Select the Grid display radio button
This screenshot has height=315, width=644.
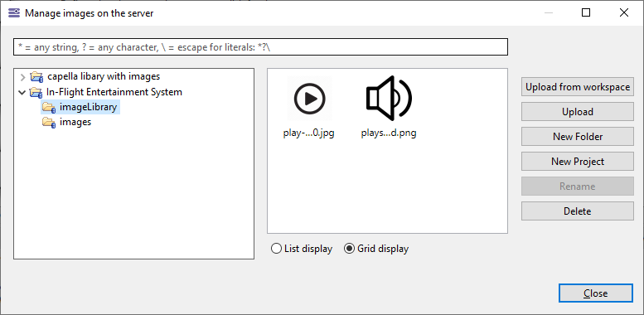click(x=349, y=249)
